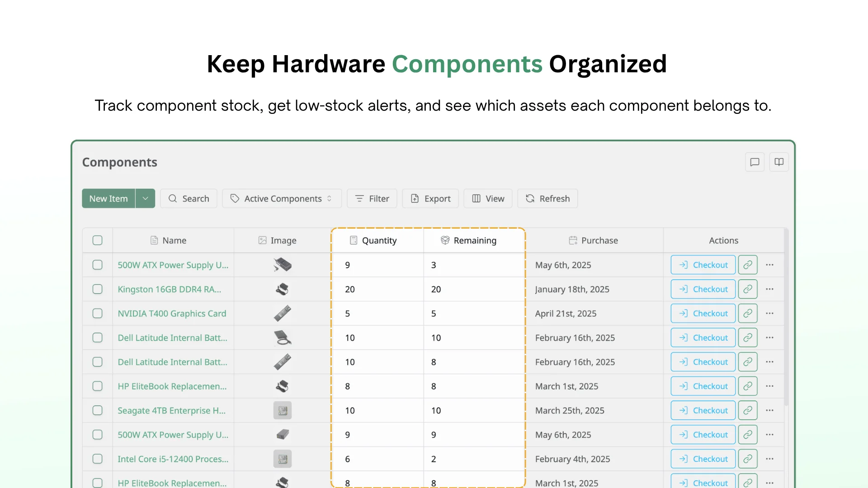Open placeholder image for Seagate 4TB Enterprise
Viewport: 868px width, 488px height.
point(283,410)
